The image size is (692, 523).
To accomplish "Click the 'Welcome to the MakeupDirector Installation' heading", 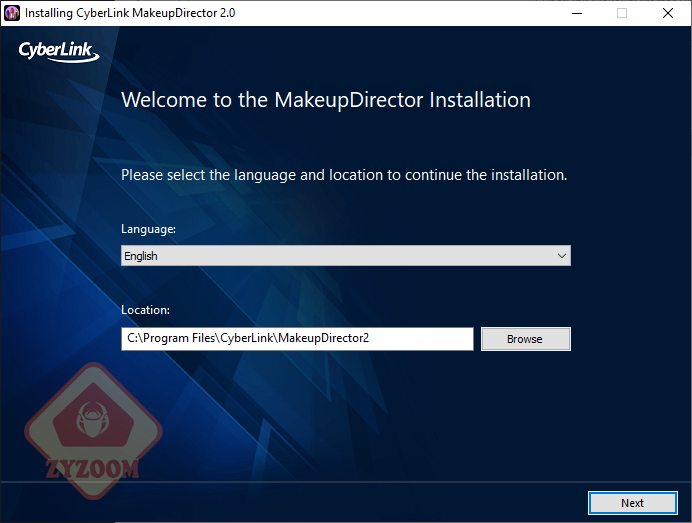I will click(326, 100).
